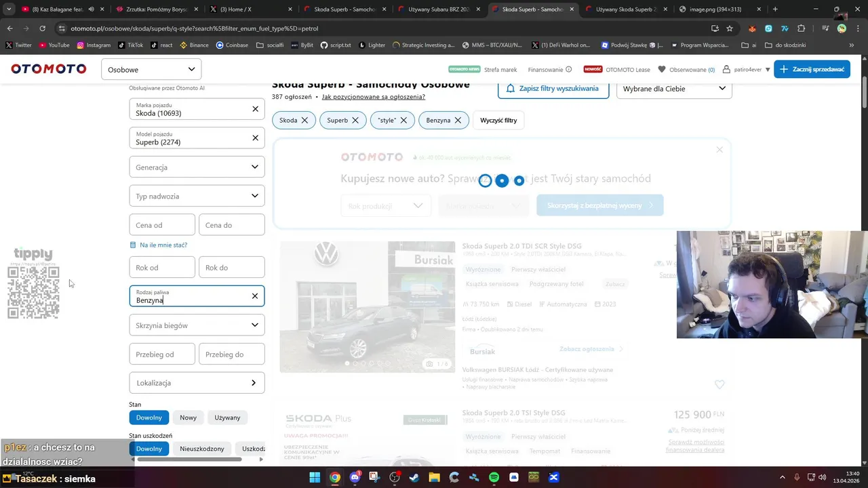Viewport: 868px width, 488px height.
Task: Select Nowy vehicle condition
Action: [x=188, y=418]
